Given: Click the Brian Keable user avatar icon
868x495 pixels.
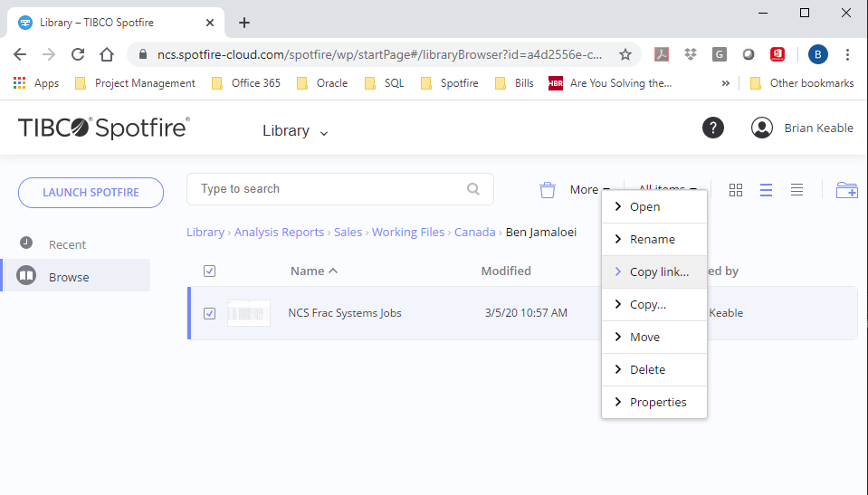Looking at the screenshot, I should (x=762, y=128).
